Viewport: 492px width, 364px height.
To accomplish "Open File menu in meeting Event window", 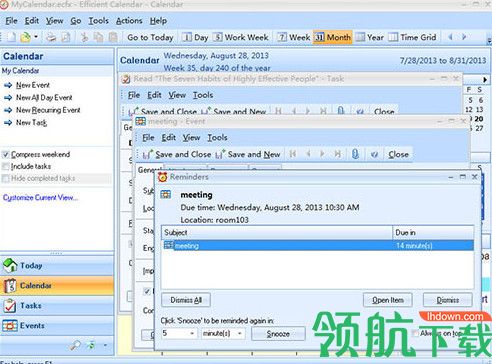I will click(148, 138).
